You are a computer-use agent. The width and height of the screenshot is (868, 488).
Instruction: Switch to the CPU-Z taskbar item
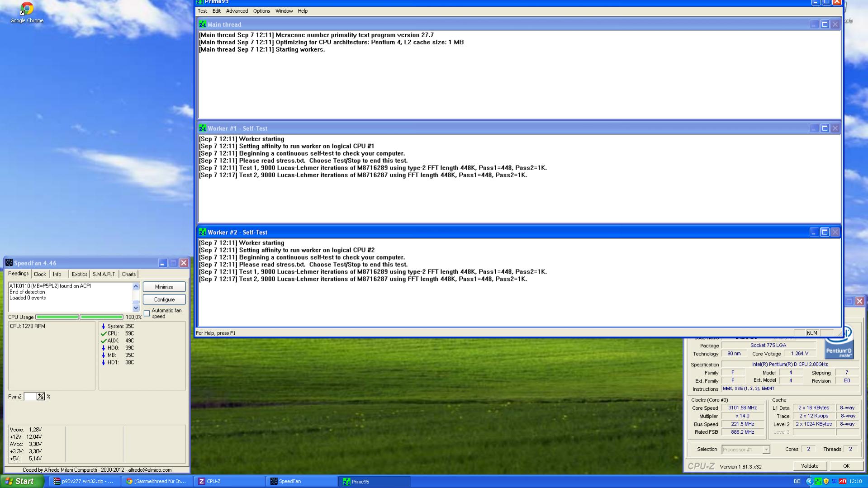(x=229, y=481)
